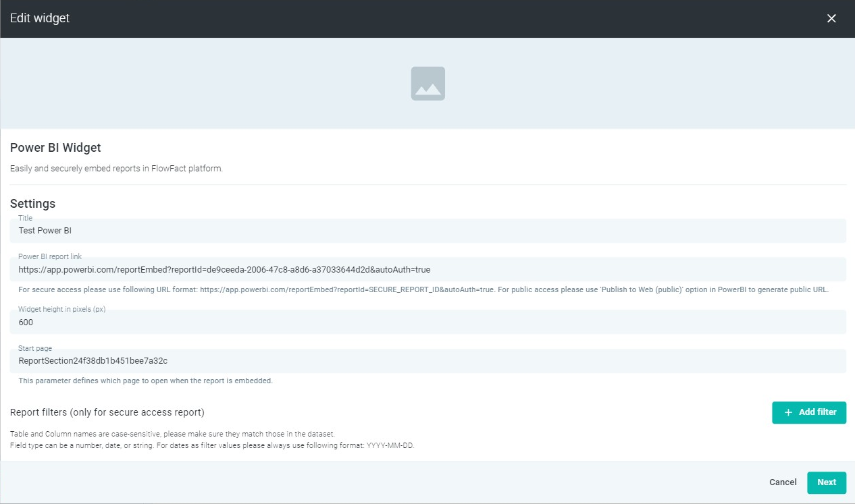This screenshot has width=855, height=504.
Task: Click the Edit widget dialog title
Action: coord(40,18)
